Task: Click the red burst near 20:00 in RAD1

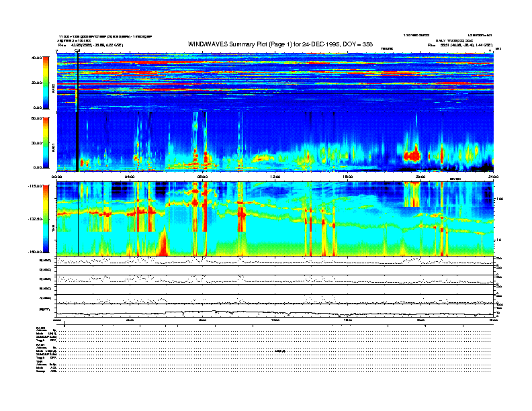Action: (412, 155)
